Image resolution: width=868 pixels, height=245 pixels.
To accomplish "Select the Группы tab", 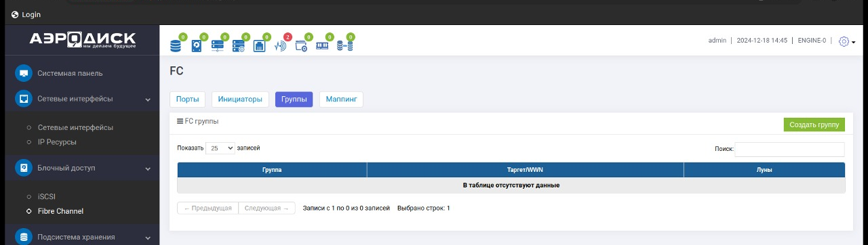I will pos(294,99).
